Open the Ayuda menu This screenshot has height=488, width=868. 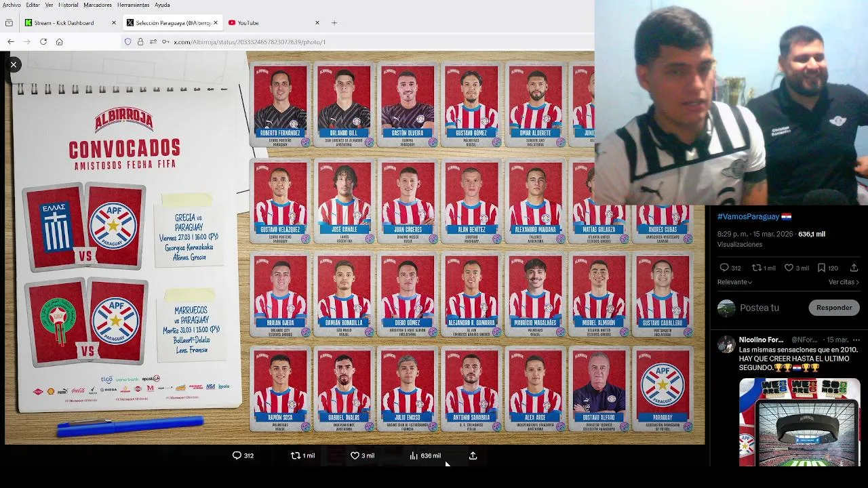pos(162,5)
